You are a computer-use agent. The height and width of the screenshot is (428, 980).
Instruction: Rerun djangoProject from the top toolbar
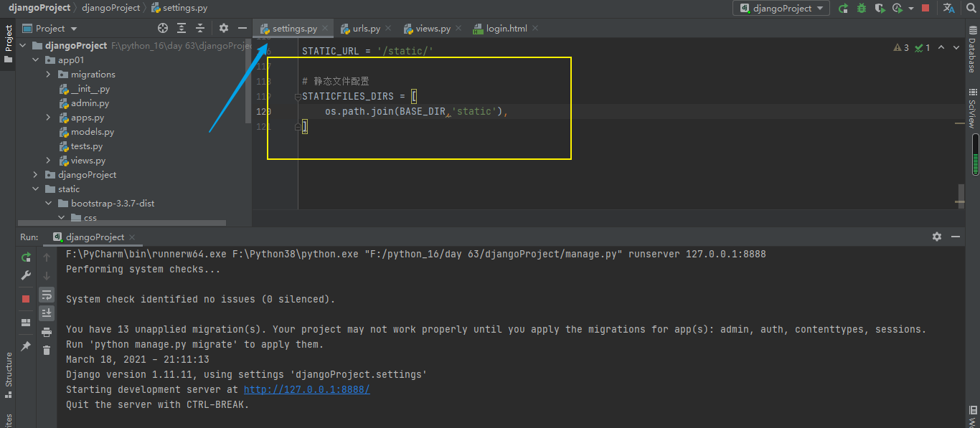[844, 8]
